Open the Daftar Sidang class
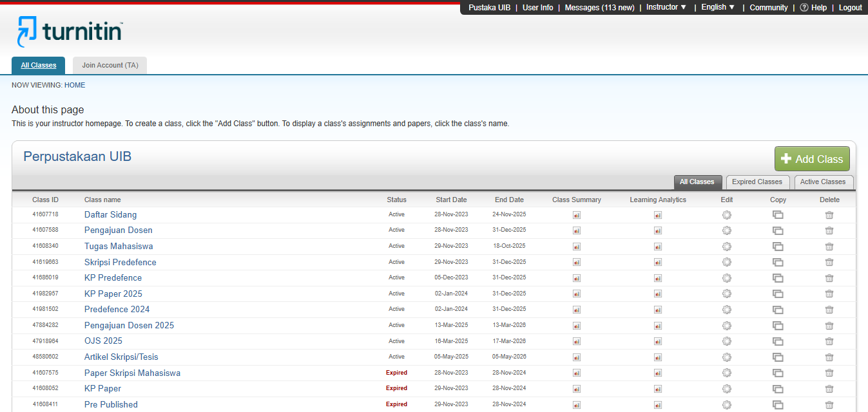868x412 pixels. [110, 215]
